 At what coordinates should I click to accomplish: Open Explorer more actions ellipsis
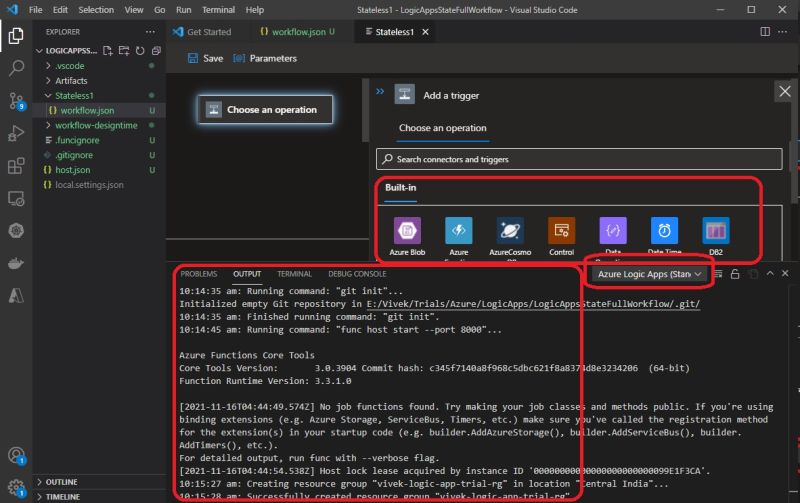150,32
